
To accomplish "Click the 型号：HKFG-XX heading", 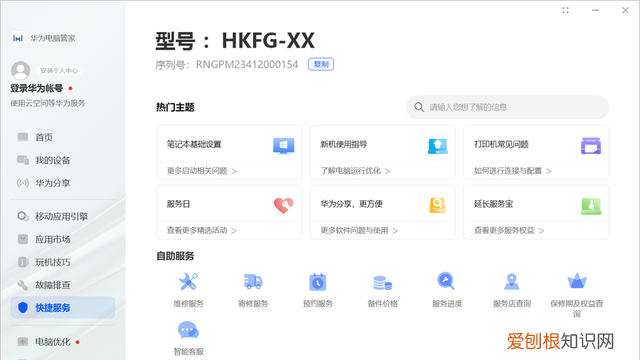I will (235, 40).
